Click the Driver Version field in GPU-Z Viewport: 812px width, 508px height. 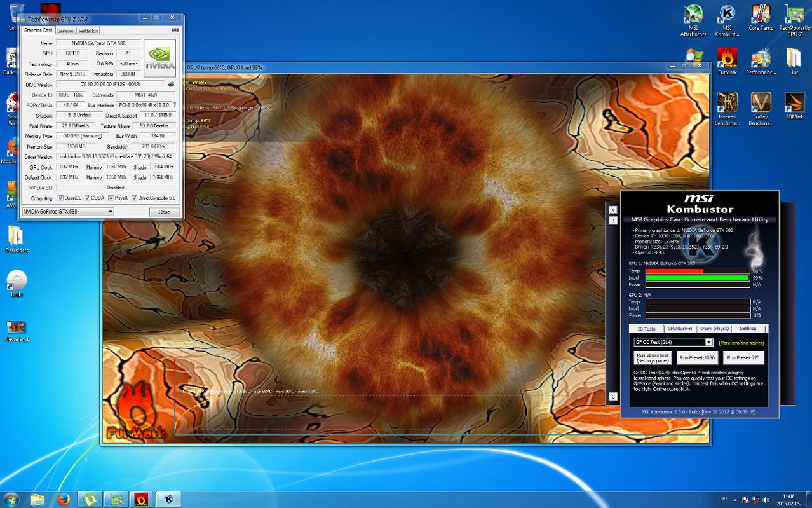(115, 156)
